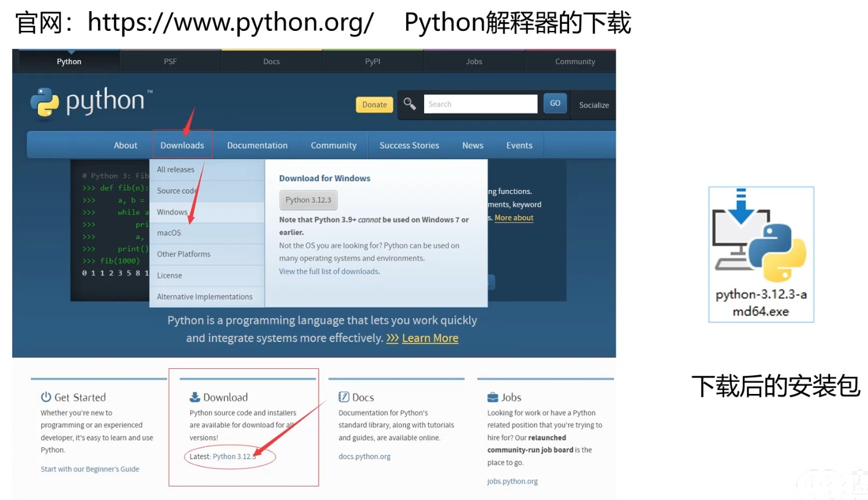Screen dimensions: 868x500
Task: Click the search magnifier icon
Action: tap(410, 104)
